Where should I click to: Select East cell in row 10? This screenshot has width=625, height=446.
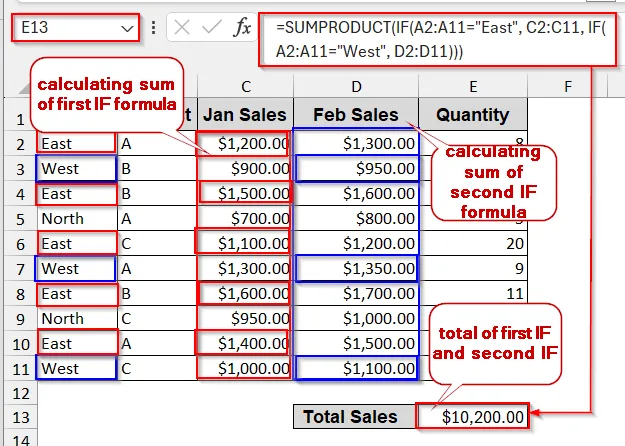click(77, 344)
